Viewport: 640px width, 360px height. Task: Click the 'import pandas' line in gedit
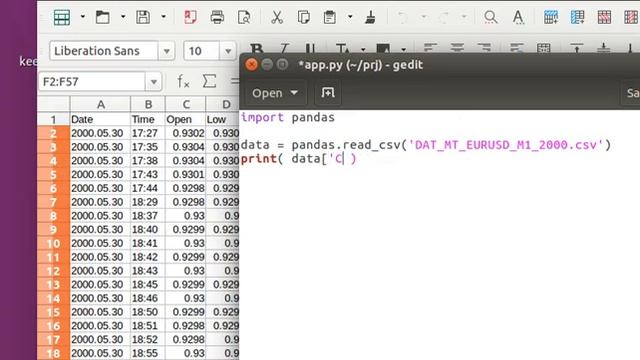(288, 118)
